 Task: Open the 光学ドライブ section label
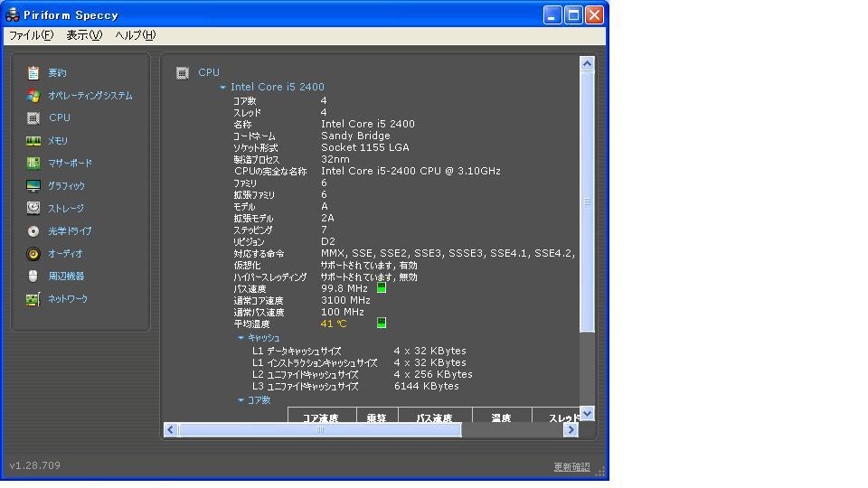click(x=70, y=230)
